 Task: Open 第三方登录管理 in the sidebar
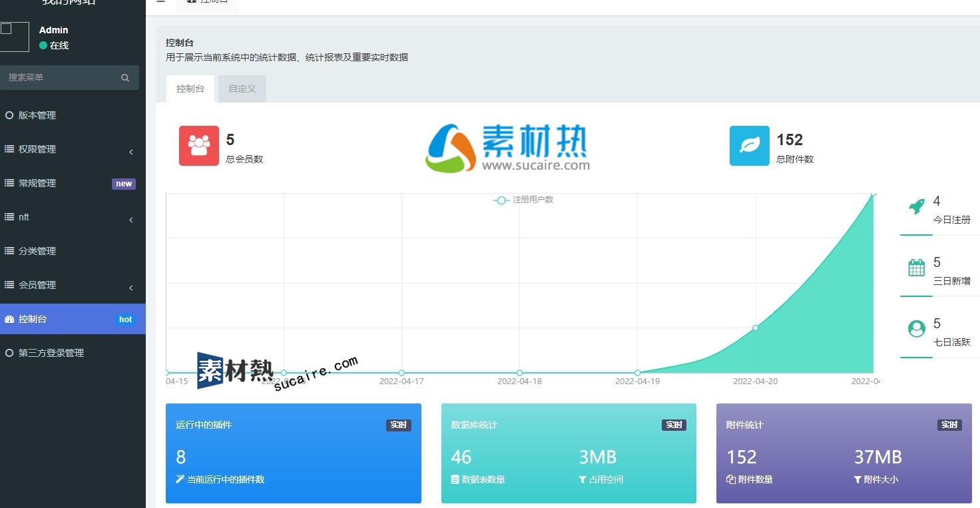(73, 353)
